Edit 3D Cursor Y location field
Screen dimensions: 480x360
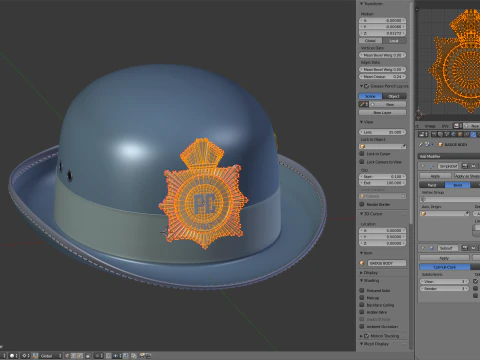[382, 237]
